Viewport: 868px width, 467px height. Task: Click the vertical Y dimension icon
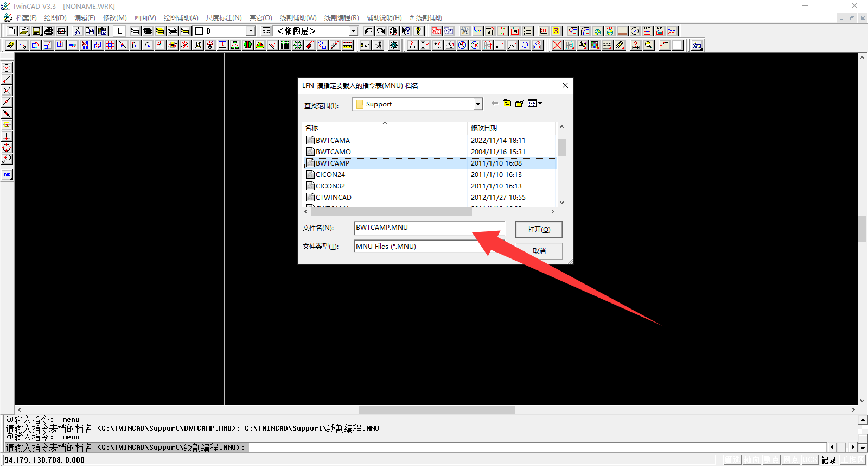[x=425, y=45]
